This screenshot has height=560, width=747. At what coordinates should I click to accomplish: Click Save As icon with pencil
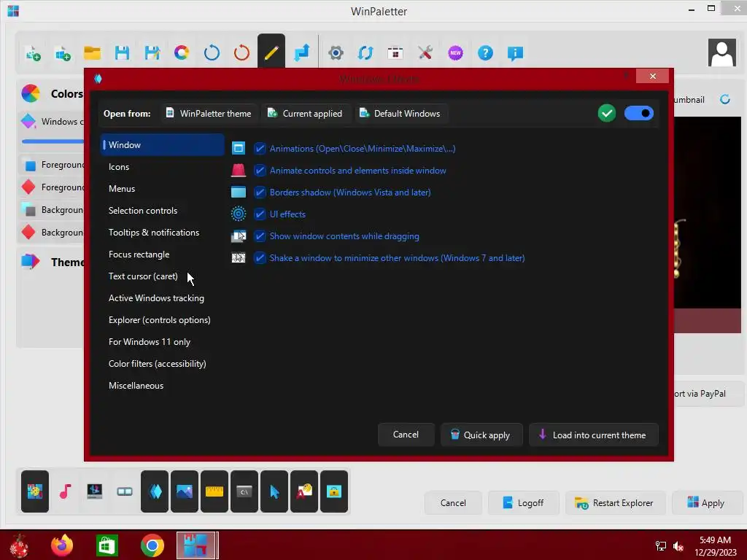pos(152,52)
